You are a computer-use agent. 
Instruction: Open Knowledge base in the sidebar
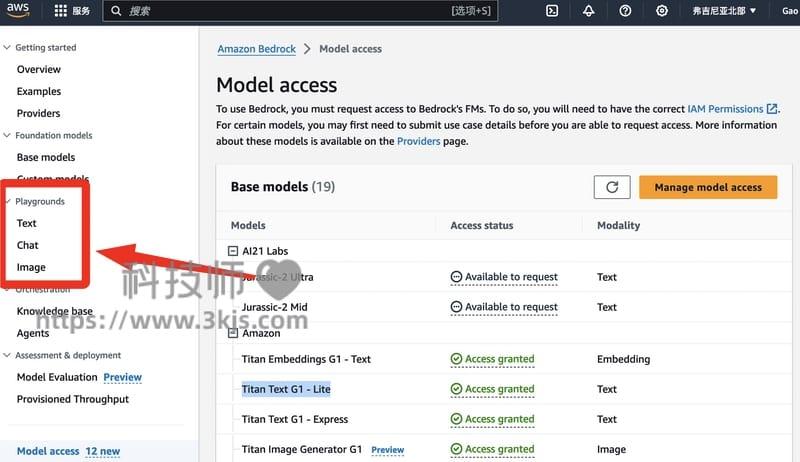tap(55, 311)
